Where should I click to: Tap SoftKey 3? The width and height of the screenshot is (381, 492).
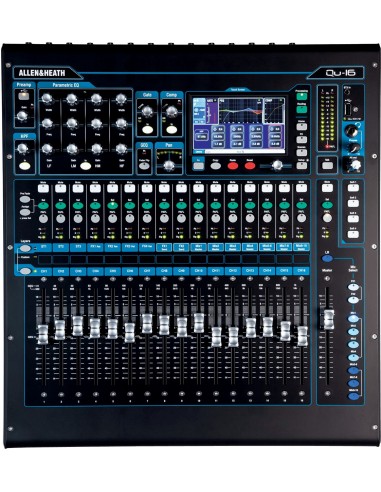[x=353, y=219]
